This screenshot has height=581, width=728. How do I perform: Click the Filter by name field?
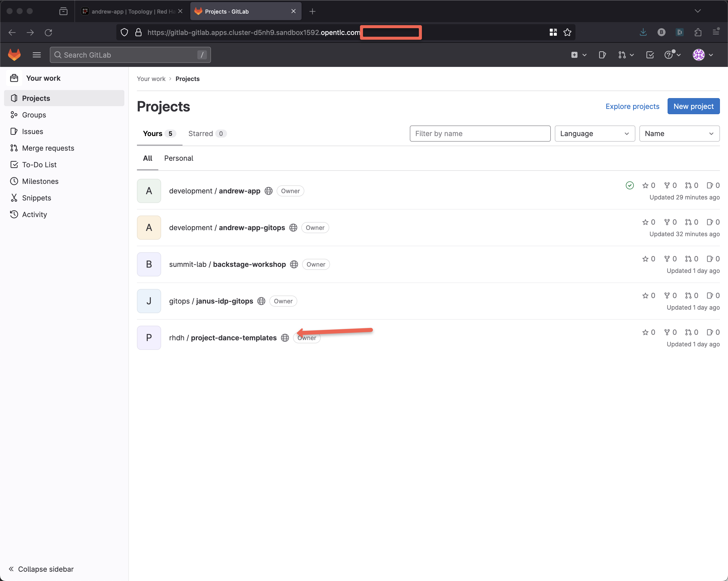click(480, 134)
